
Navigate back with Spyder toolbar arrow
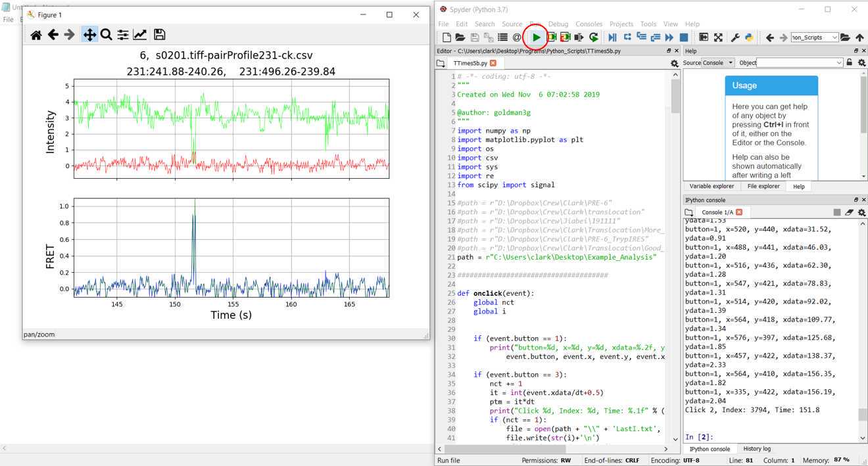770,37
